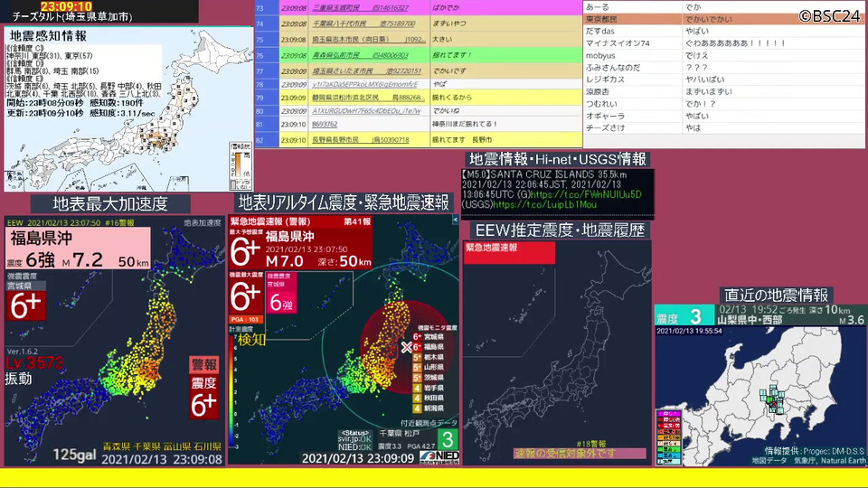Open the 8693762 user link in row 81

tap(325, 124)
